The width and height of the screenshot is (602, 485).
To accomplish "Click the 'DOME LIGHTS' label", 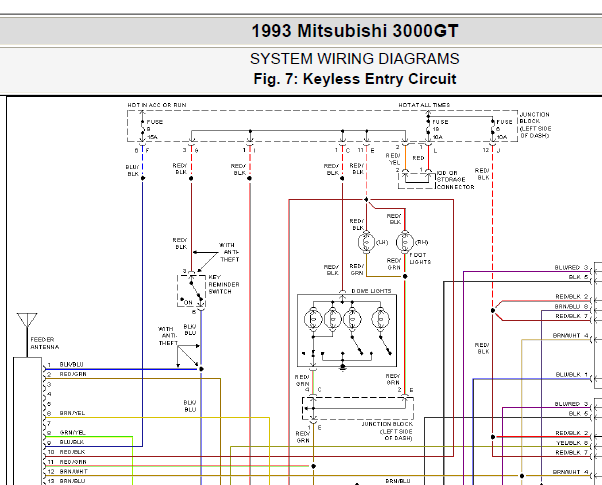I will (371, 291).
